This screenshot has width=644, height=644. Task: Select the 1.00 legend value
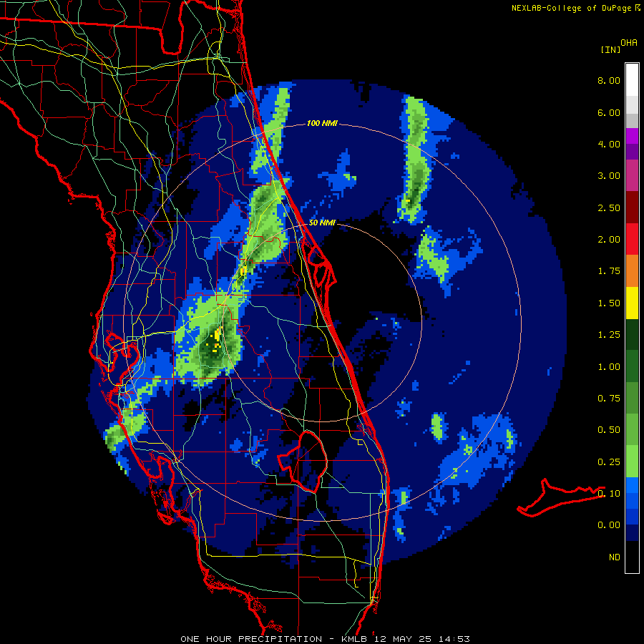pos(609,367)
